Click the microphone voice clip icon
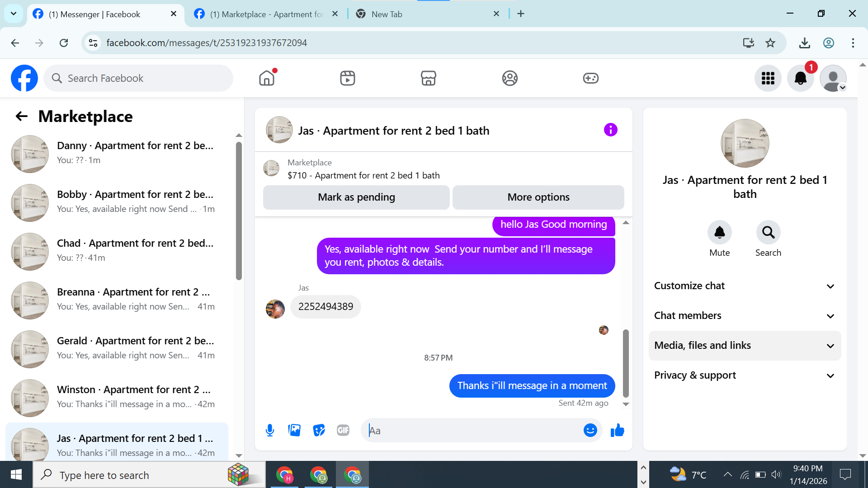 [270, 430]
